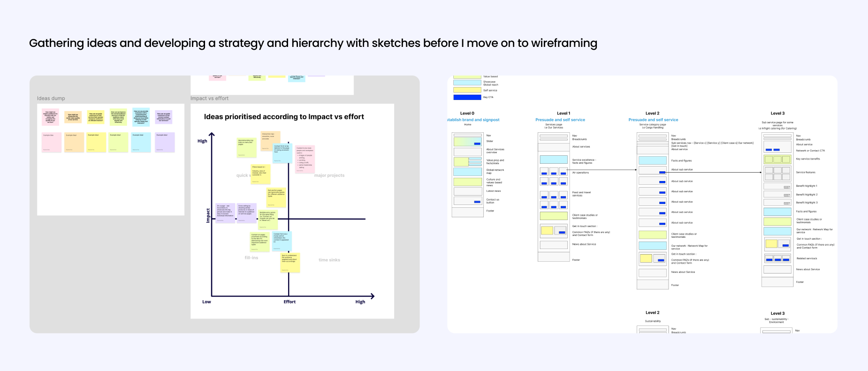This screenshot has width=868, height=371.
Task: Click 'Presuade and self service' under Level 1
Action: (x=560, y=120)
